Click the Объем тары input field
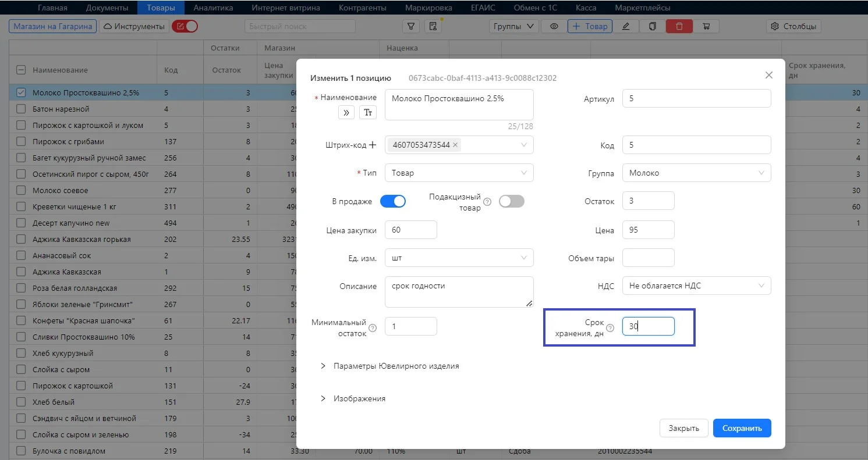The height and width of the screenshot is (460, 868). (x=648, y=258)
